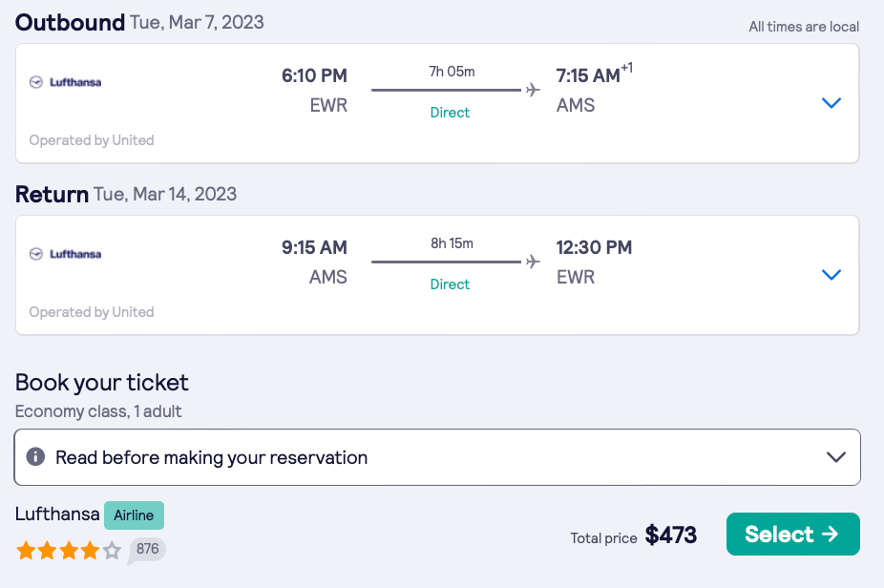
Task: Expand the Return flight details chevron
Action: point(831,275)
